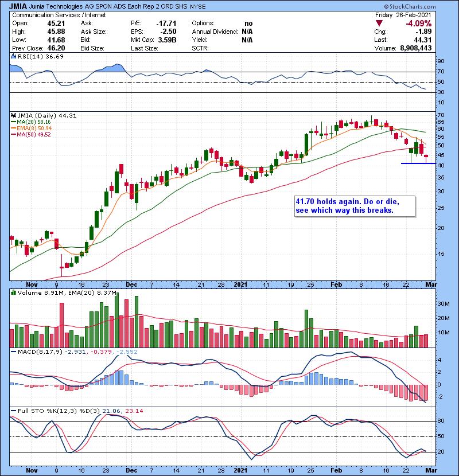
Task: Click the Mkt Cap value 3.59B
Action: pos(167,40)
